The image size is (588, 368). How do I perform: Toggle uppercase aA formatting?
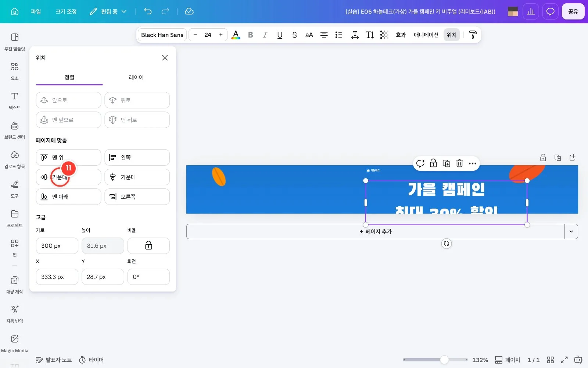click(x=309, y=35)
